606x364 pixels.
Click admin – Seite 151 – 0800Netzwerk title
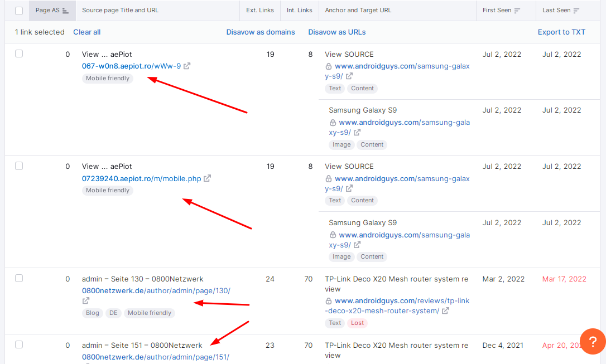coord(142,346)
